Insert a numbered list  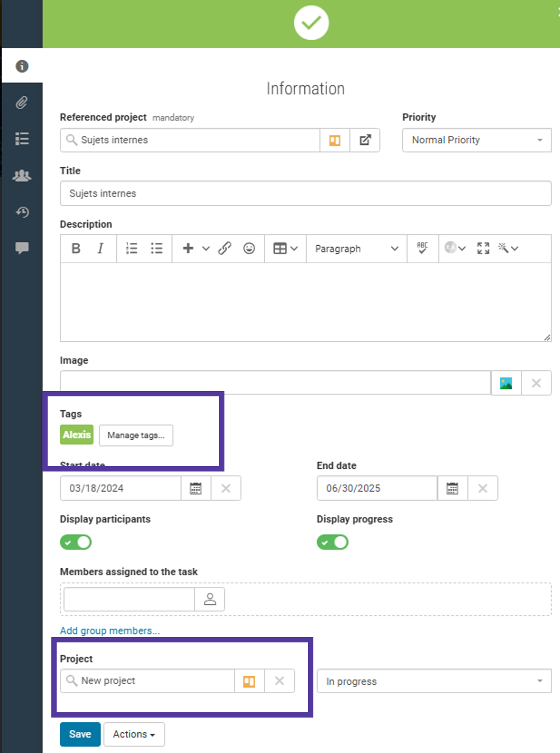(x=132, y=249)
